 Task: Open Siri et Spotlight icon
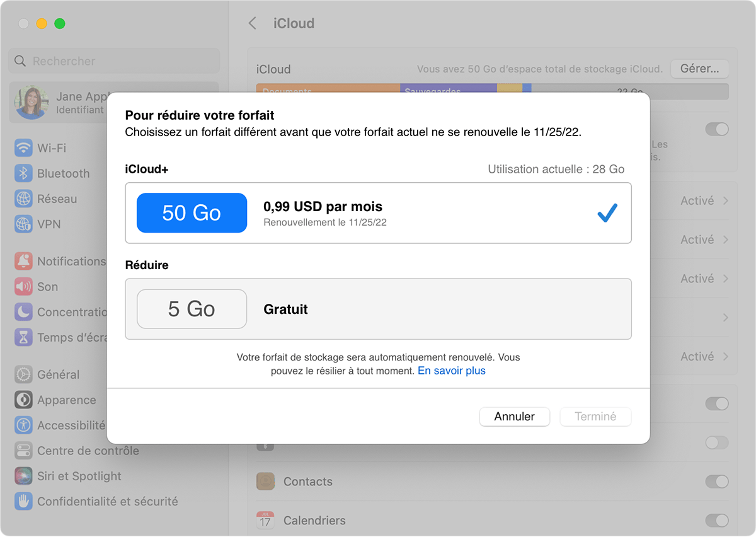24,476
